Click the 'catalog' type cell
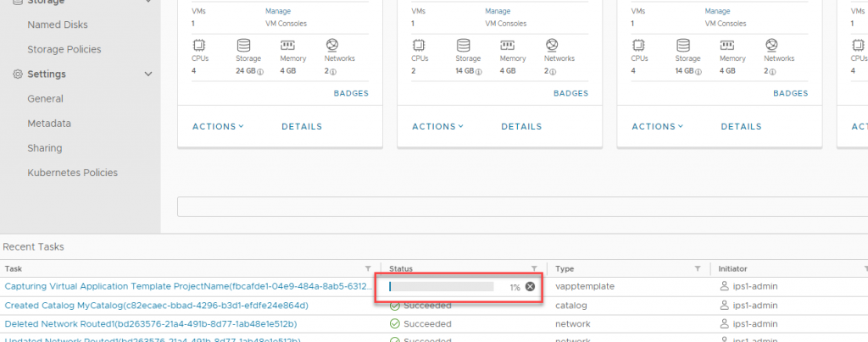The image size is (868, 342). (571, 305)
